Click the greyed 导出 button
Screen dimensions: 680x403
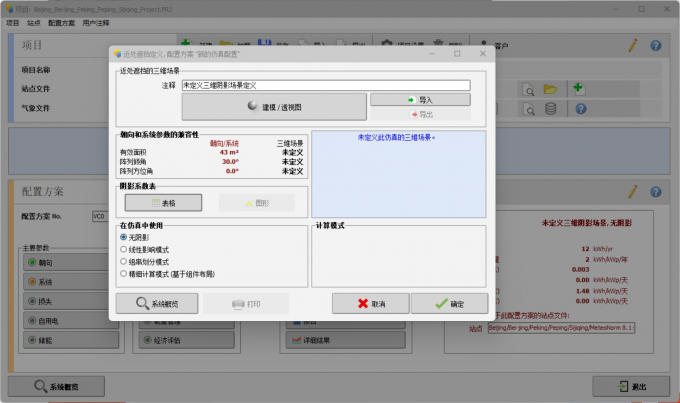[x=420, y=115]
